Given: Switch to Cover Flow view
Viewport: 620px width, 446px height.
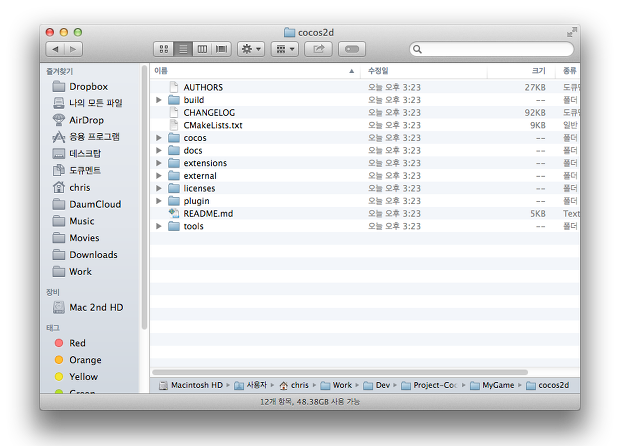Looking at the screenshot, I should pyautogui.click(x=221, y=49).
